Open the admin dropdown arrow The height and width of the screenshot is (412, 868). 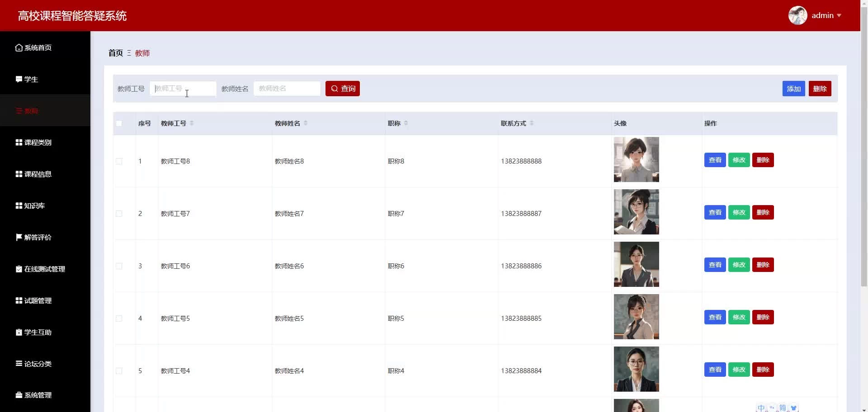[839, 15]
